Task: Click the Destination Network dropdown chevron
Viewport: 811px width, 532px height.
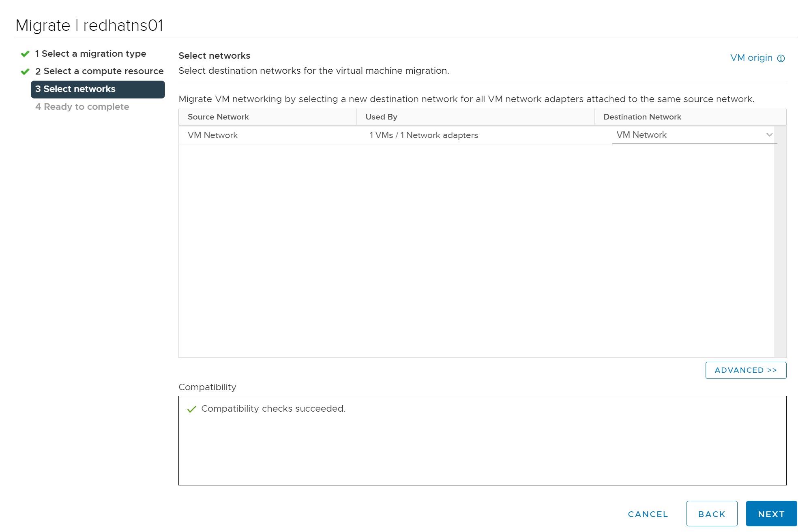Action: point(769,135)
